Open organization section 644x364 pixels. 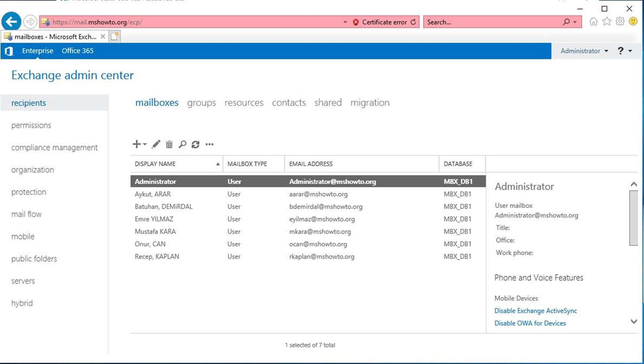(33, 170)
